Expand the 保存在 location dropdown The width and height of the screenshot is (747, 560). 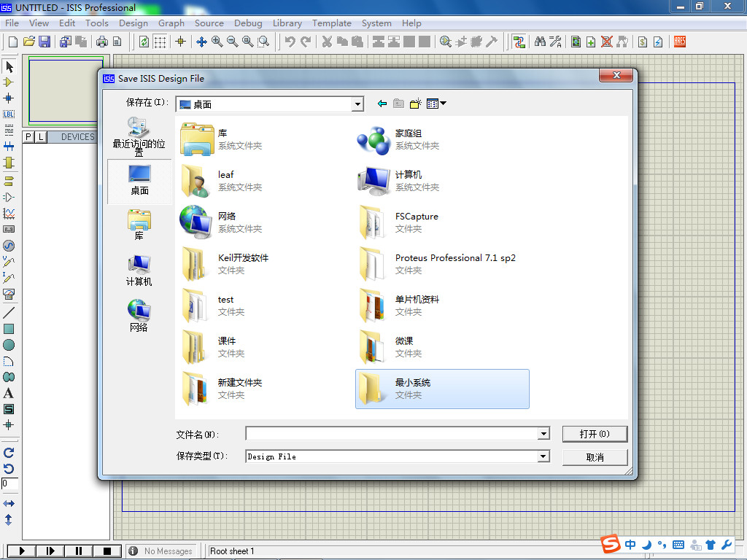coord(357,104)
